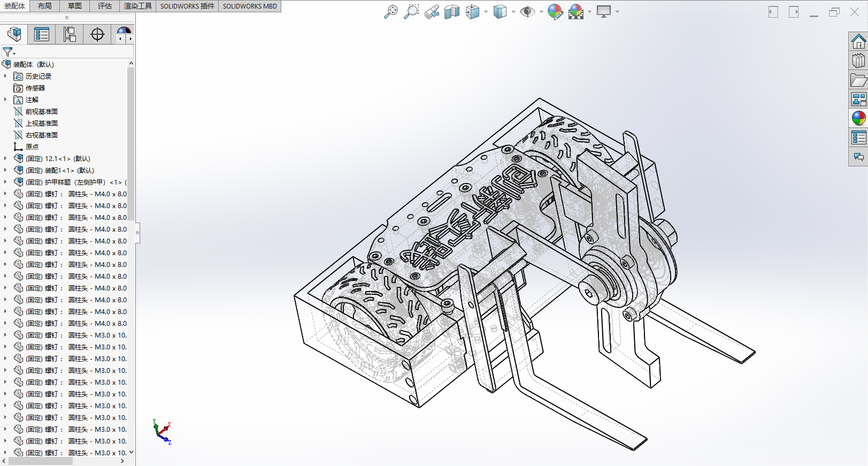Click the tree's horizontal scroll-left arrow

click(4, 461)
